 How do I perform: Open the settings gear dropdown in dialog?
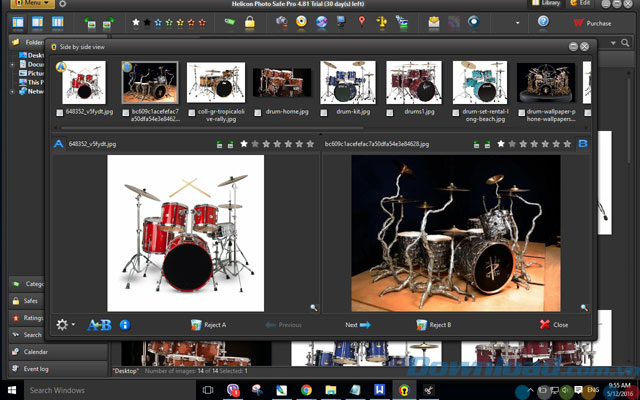click(64, 325)
